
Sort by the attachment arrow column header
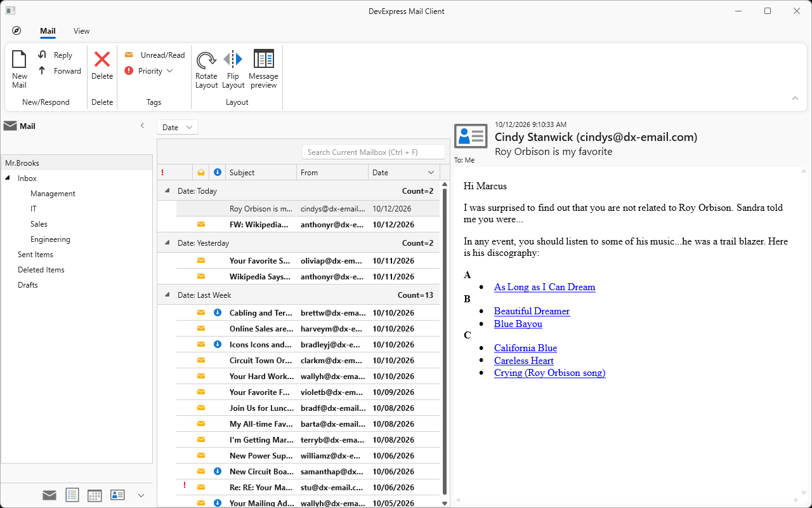coord(218,173)
